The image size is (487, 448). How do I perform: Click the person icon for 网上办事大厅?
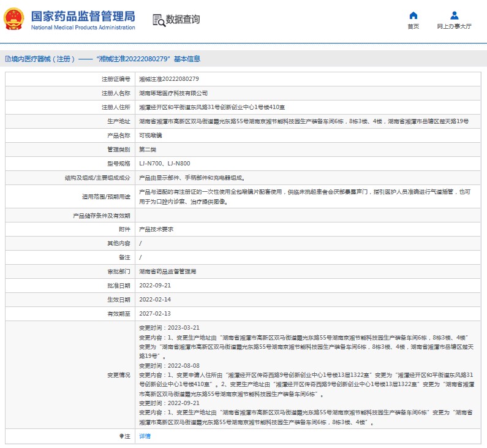pyautogui.click(x=454, y=15)
